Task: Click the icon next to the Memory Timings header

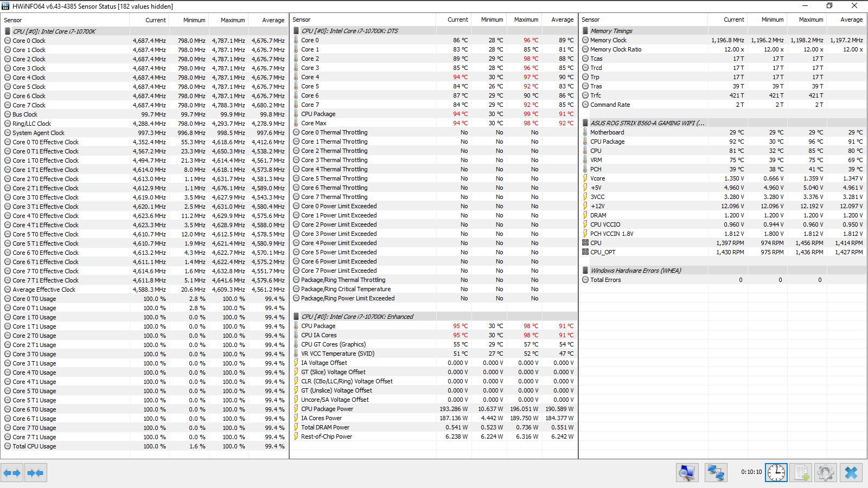Action: coord(585,31)
